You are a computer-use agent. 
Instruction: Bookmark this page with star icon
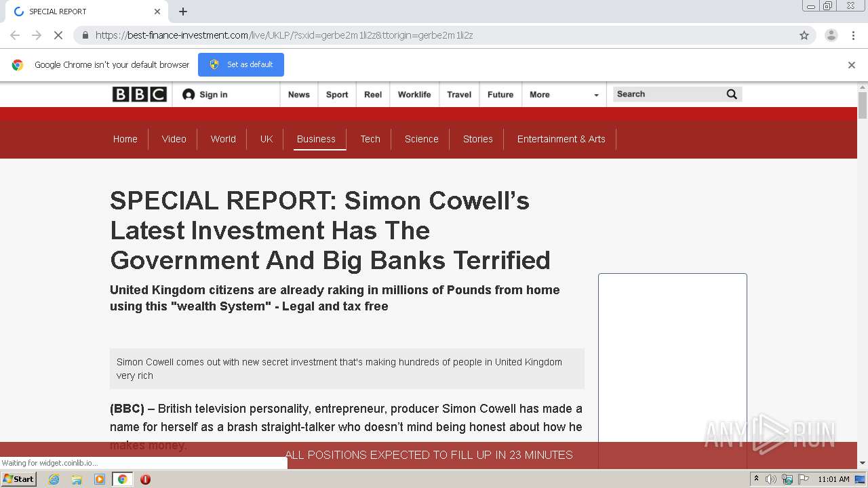[804, 35]
